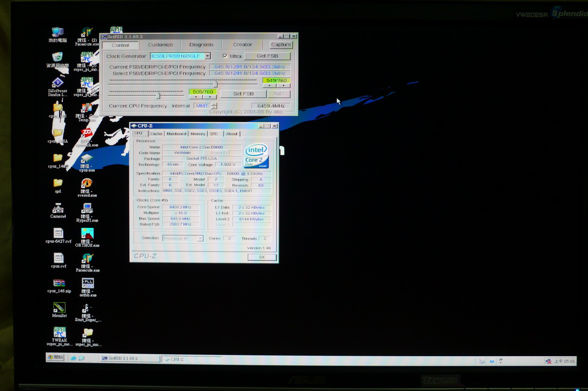Image resolution: width=588 pixels, height=391 pixels.
Task: Click the Set FSB button
Action: 243,94
